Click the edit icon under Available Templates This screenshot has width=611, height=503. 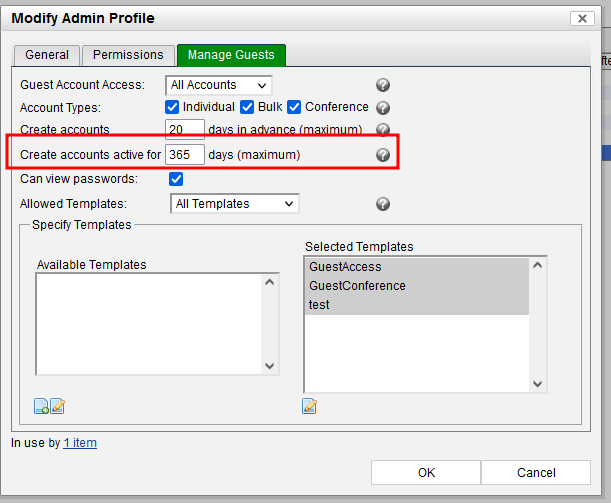tap(57, 406)
